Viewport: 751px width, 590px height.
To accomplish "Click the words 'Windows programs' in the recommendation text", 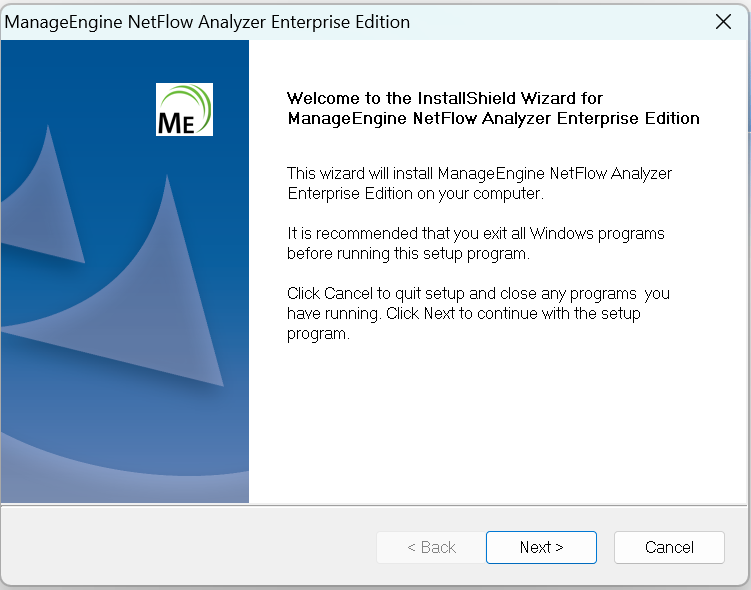I will [x=597, y=234].
